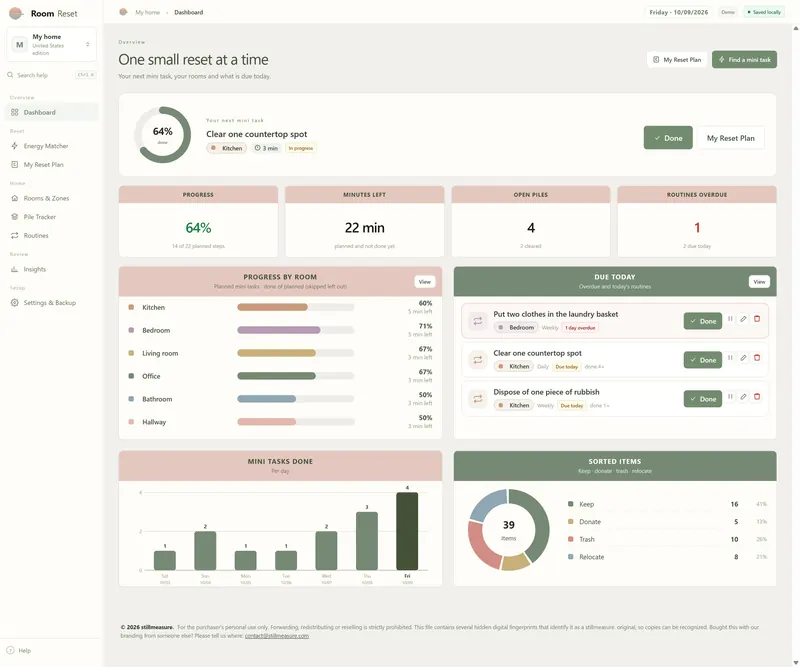Click the Settings & Backup gear icon
The image size is (800, 667).
[x=14, y=303]
